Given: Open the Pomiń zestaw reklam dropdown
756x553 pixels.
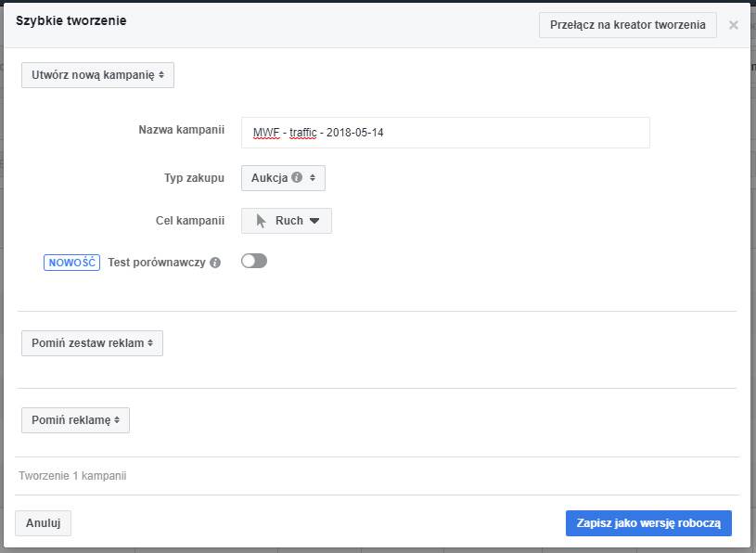Looking at the screenshot, I should 92,343.
